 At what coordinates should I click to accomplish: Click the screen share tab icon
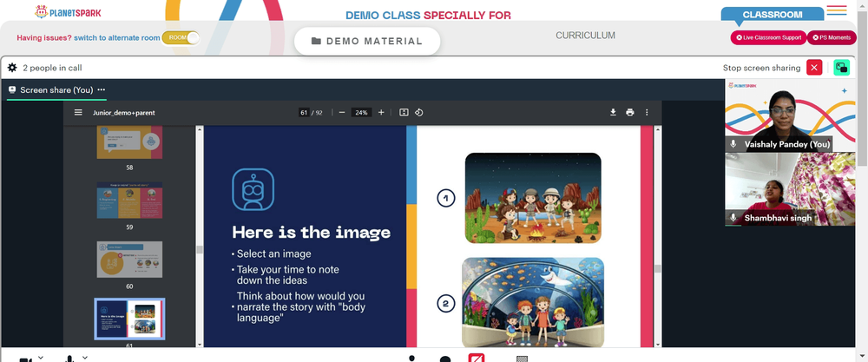pyautogui.click(x=12, y=89)
